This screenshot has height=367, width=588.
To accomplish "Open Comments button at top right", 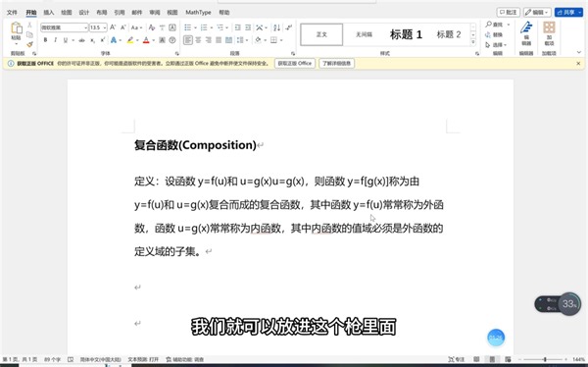I will click(508, 13).
